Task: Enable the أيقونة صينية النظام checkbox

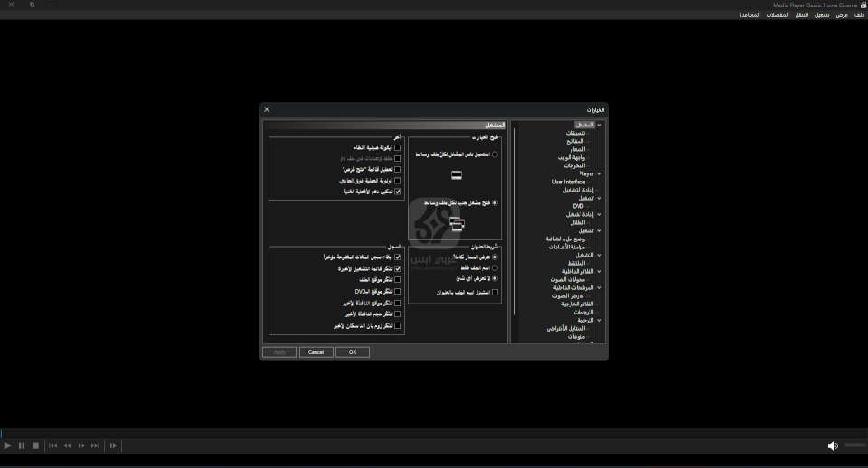Action: coord(398,147)
